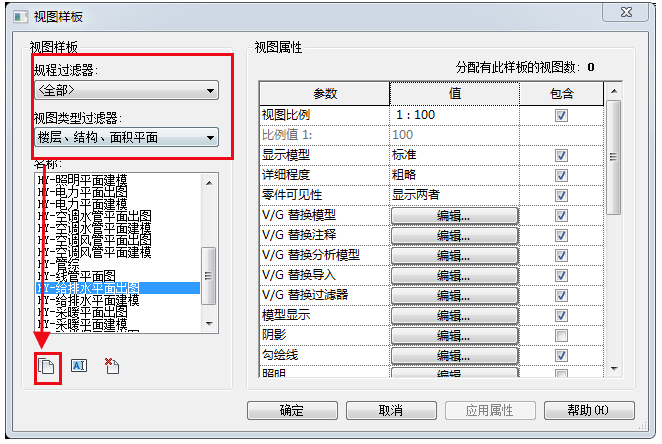Open the 视图类型过滤器 dropdown
662x444 pixels.
pyautogui.click(x=127, y=137)
